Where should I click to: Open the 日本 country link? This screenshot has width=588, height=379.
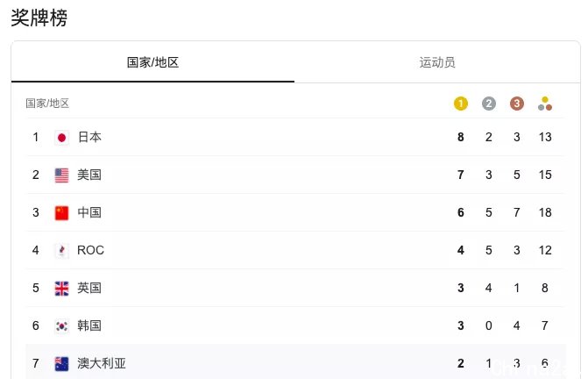(89, 137)
